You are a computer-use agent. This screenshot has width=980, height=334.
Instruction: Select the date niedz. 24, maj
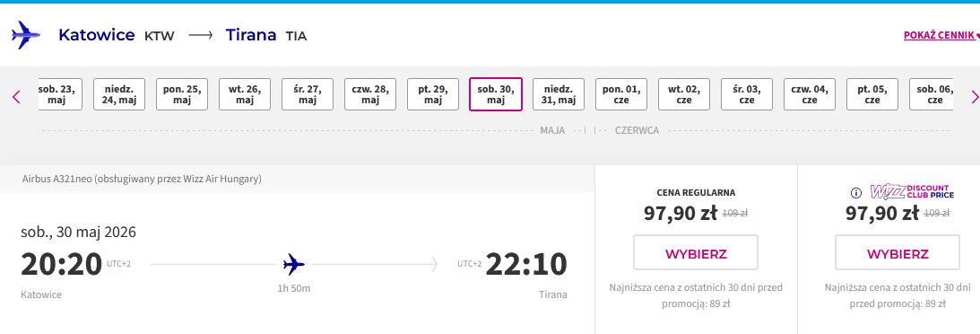coord(119,94)
